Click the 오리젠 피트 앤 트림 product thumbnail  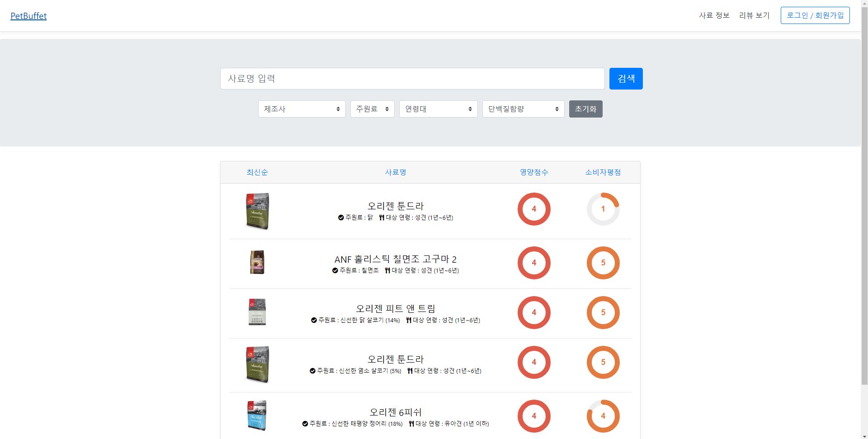[x=257, y=312]
